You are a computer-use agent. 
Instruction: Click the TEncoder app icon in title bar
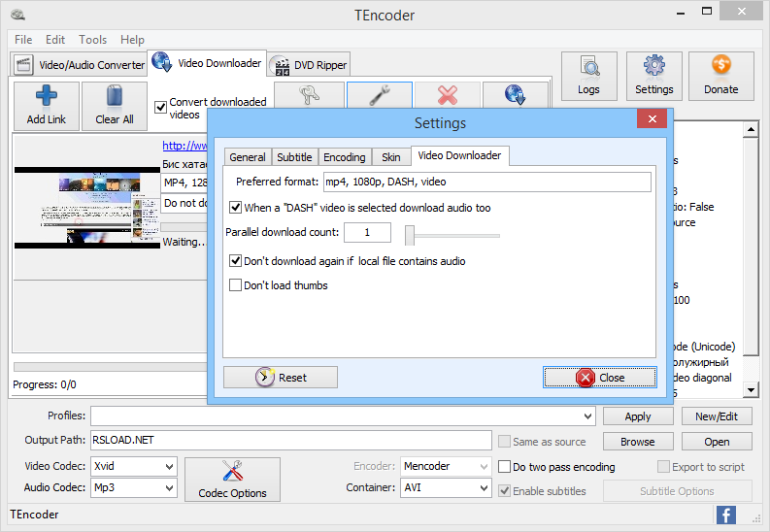[17, 16]
